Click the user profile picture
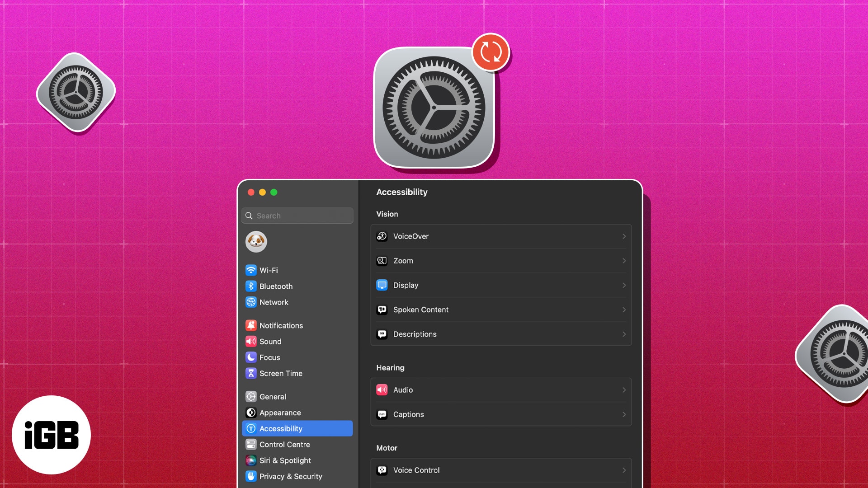Viewport: 868px width, 488px height. tap(256, 241)
